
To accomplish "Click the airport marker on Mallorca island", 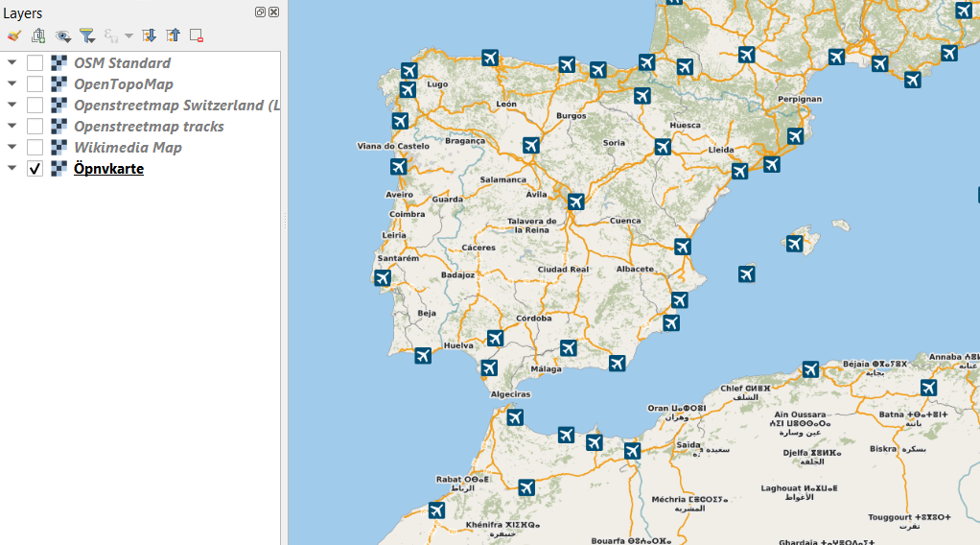I will [x=794, y=244].
